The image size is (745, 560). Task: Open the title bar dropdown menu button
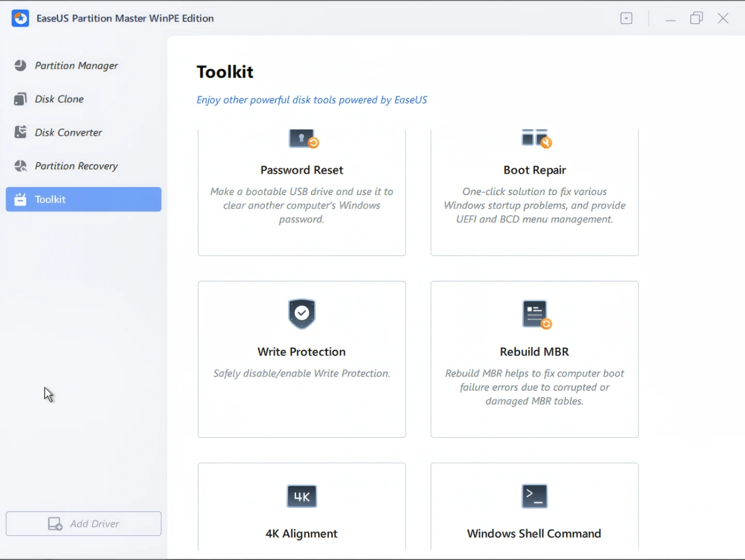(626, 19)
